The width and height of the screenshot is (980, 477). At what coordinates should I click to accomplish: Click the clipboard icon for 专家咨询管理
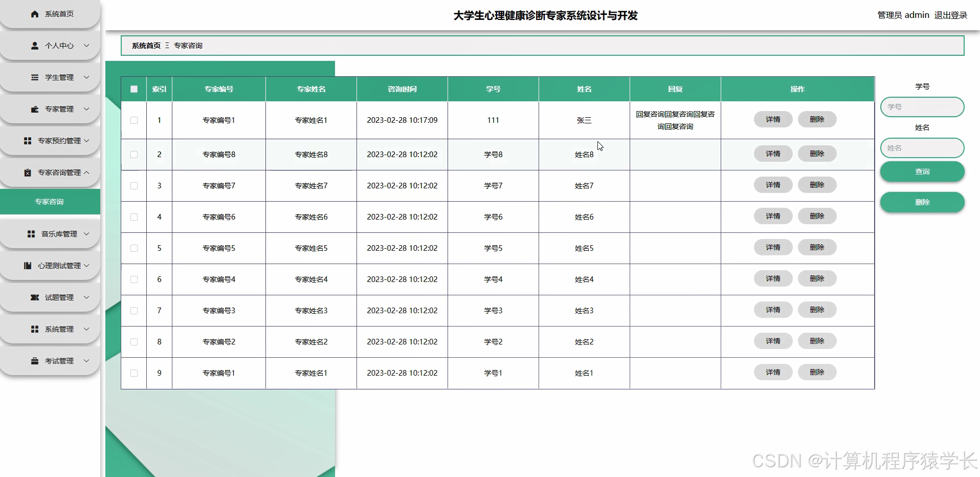(28, 172)
